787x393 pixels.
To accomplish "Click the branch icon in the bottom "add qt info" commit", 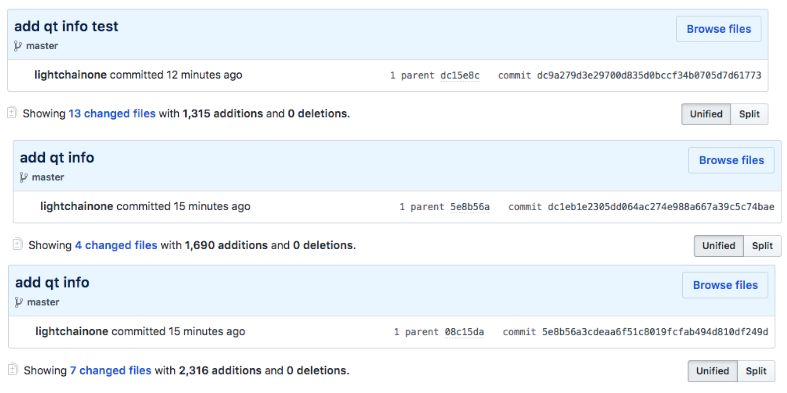I will pyautogui.click(x=19, y=302).
